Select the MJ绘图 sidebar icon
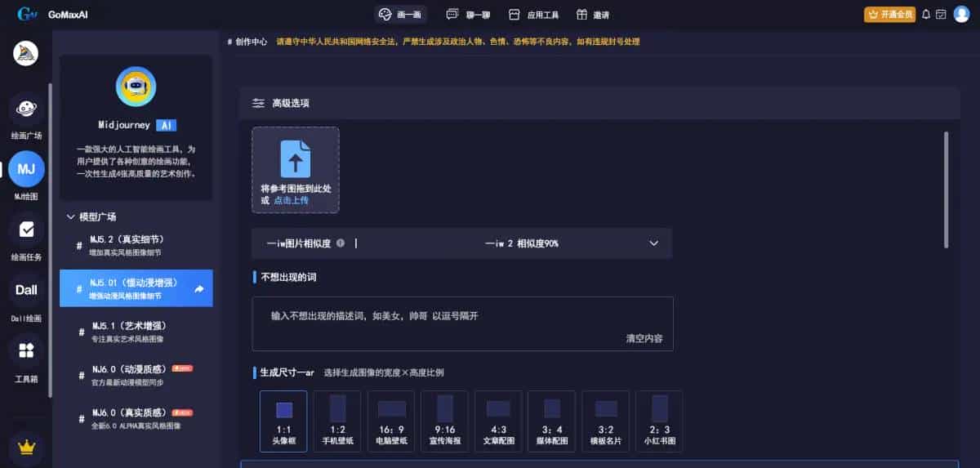Viewport: 980px width, 468px height. [26, 169]
